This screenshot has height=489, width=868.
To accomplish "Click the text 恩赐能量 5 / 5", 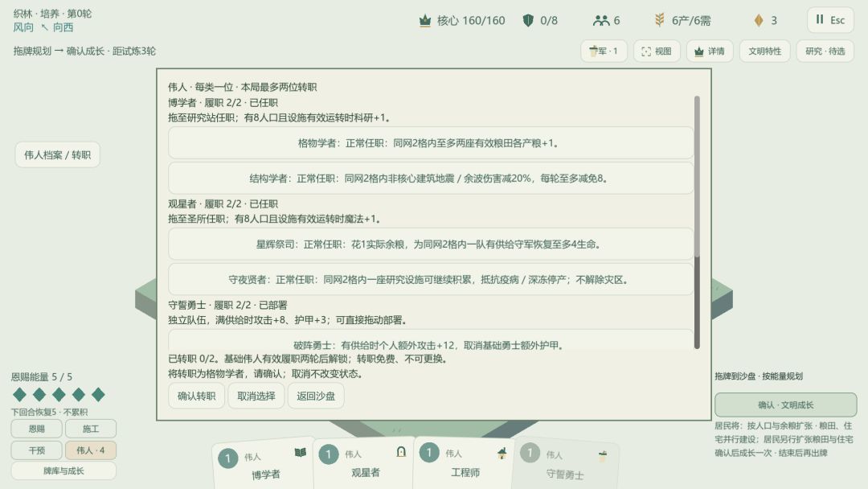I will 42,377.
